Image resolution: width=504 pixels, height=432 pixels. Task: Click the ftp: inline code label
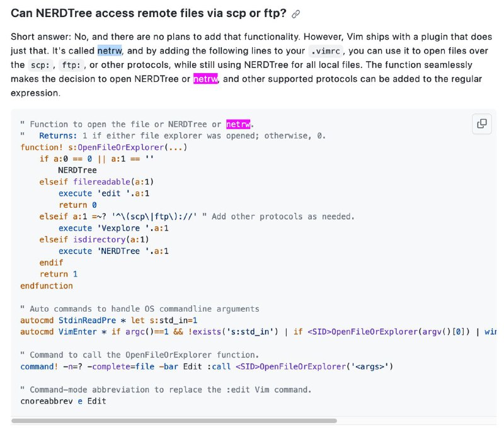click(71, 65)
